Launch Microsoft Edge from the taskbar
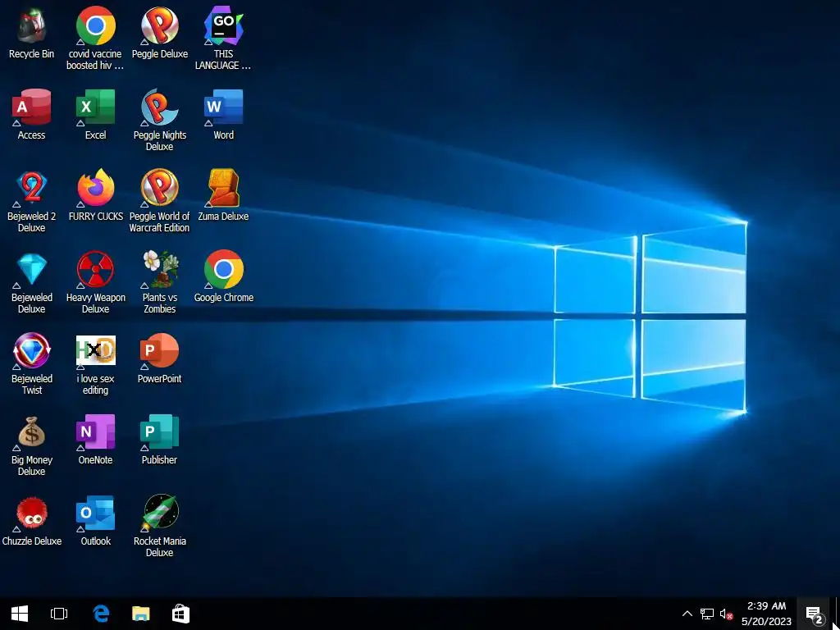 (101, 614)
